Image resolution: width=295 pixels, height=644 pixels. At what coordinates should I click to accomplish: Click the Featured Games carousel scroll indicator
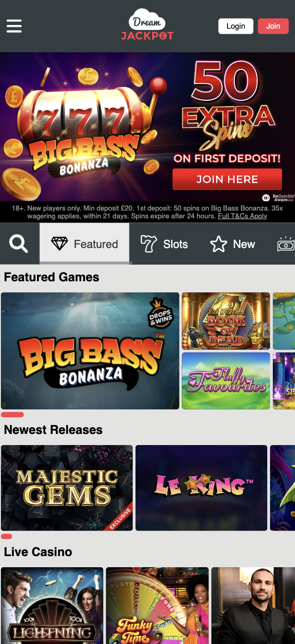coord(12,415)
